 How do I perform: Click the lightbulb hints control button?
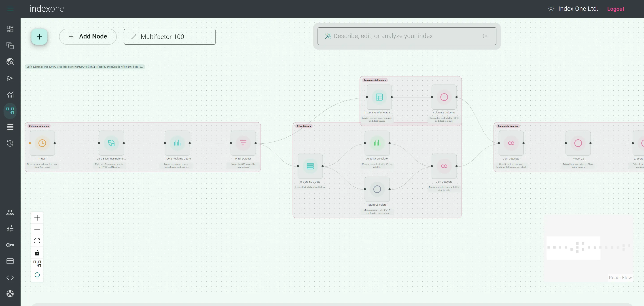37,276
